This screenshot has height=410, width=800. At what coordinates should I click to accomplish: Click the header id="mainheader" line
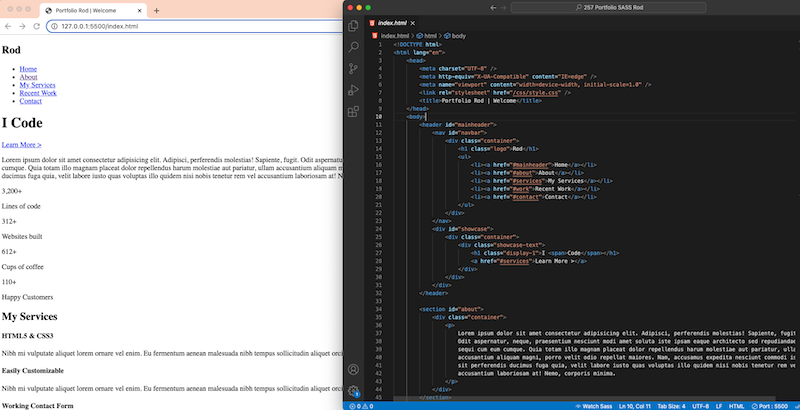pyautogui.click(x=458, y=124)
